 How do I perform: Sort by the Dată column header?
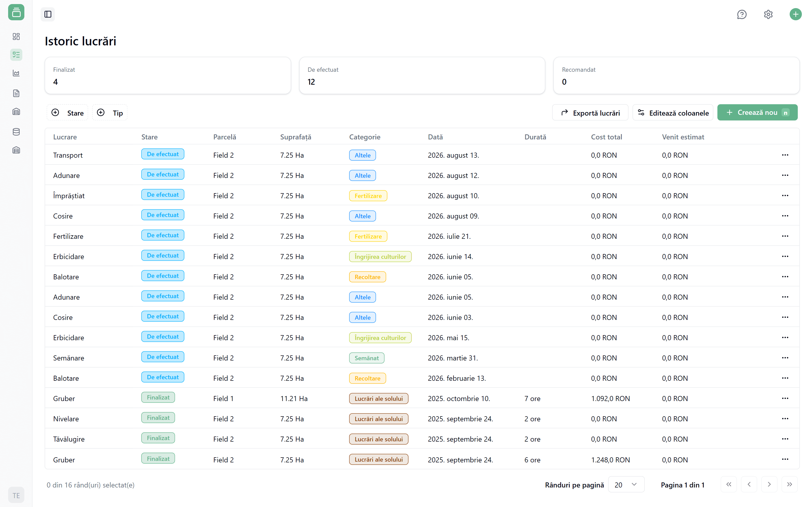435,137
